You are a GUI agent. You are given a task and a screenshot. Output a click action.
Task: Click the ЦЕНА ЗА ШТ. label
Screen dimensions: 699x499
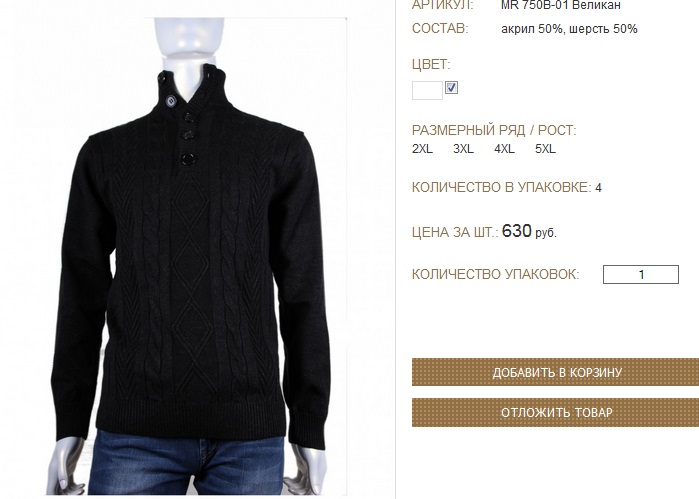[455, 232]
